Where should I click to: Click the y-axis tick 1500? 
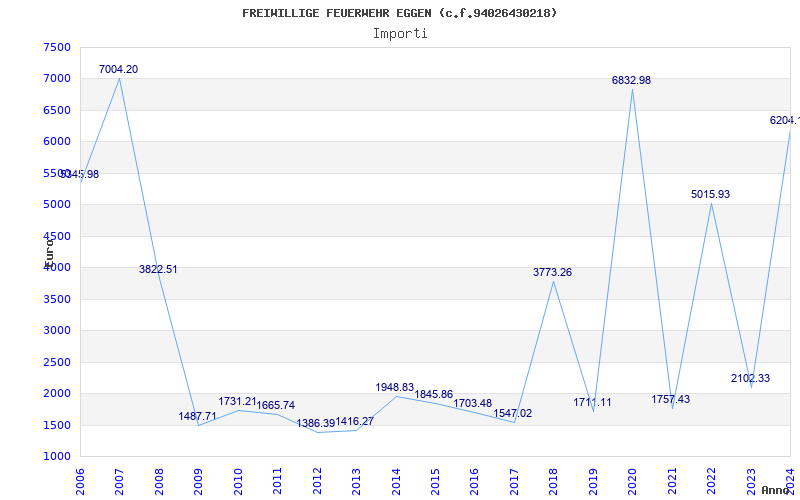[x=57, y=425]
